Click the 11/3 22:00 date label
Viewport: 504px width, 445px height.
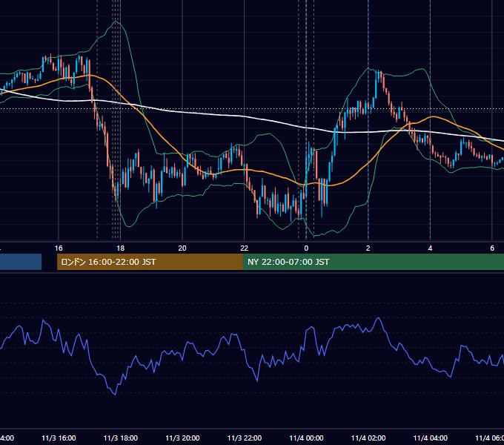pyautogui.click(x=245, y=438)
